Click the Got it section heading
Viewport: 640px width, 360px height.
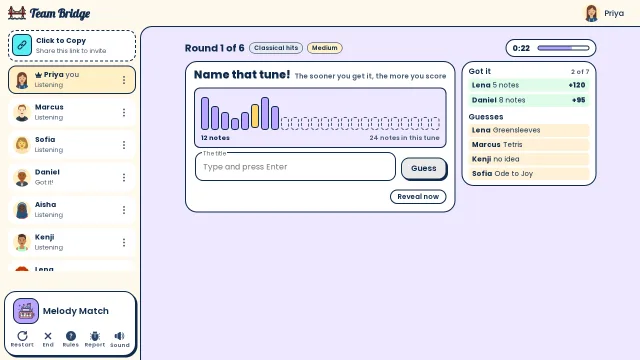coord(480,71)
